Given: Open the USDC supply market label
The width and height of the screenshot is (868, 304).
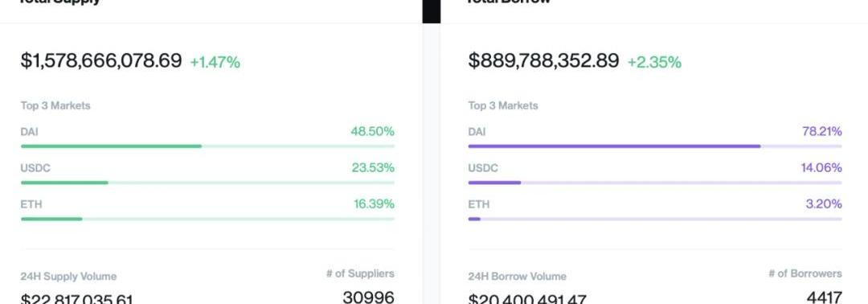Looking at the screenshot, I should pyautogui.click(x=35, y=168).
